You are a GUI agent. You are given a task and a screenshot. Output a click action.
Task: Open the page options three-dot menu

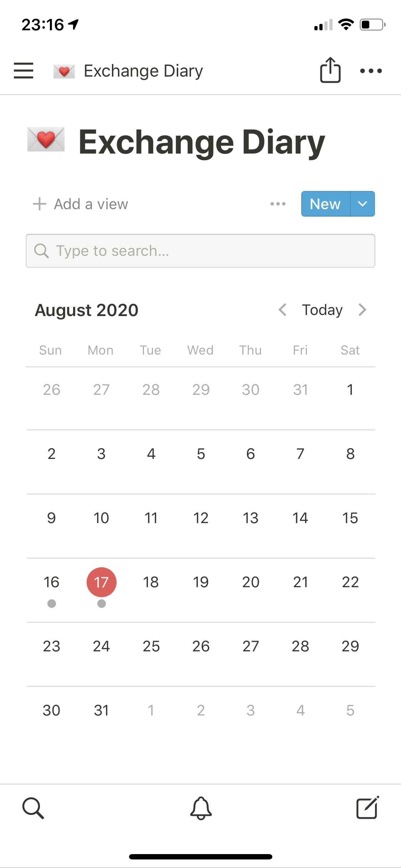coord(371,71)
